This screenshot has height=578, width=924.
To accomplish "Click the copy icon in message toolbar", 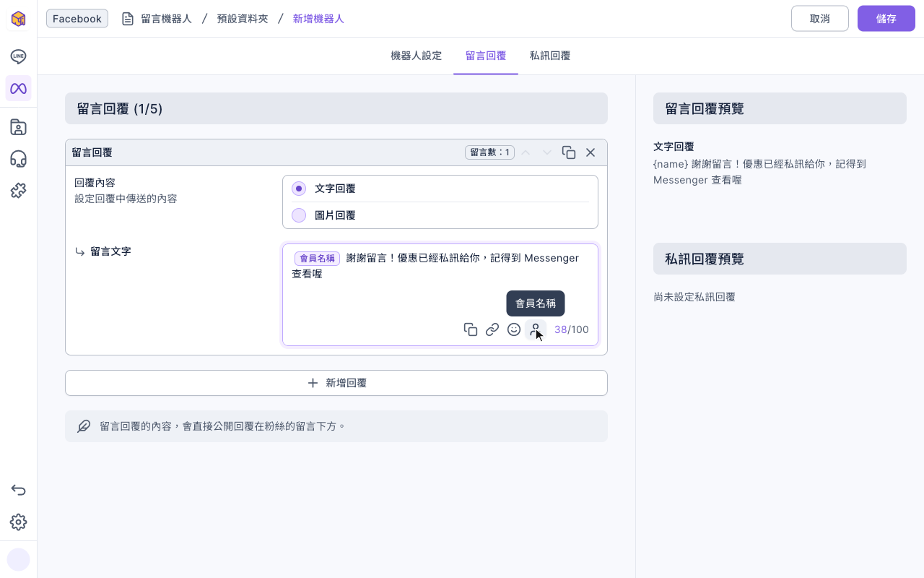I will coord(471,329).
